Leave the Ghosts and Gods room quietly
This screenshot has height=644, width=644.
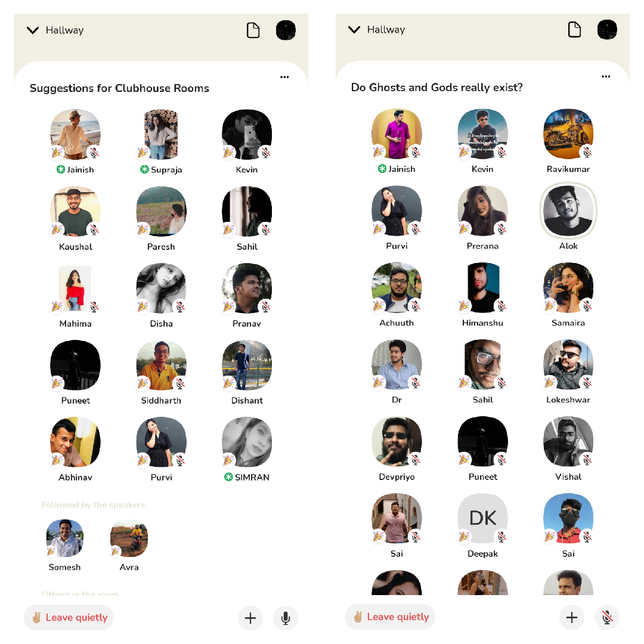pos(390,617)
